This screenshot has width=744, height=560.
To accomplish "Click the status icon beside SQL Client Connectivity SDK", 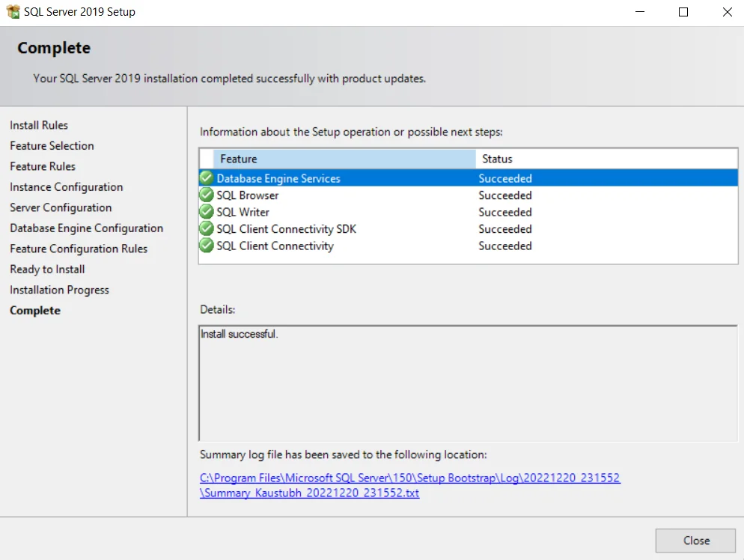I will tap(206, 229).
